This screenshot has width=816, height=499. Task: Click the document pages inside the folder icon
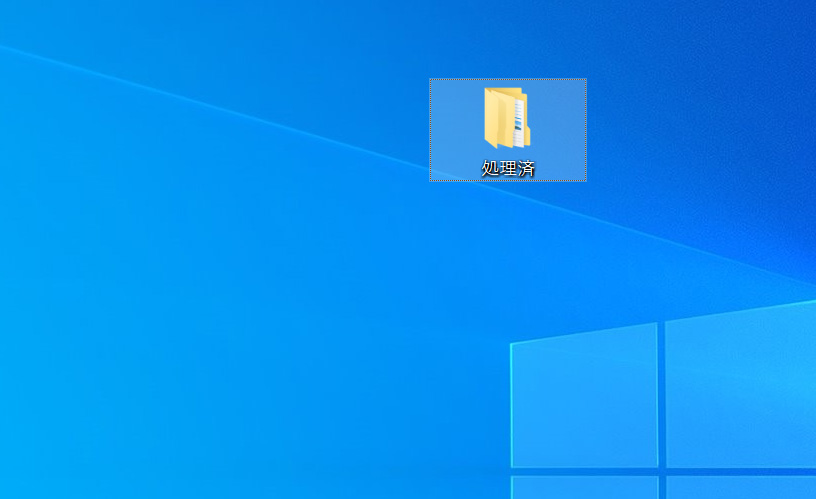pyautogui.click(x=518, y=113)
